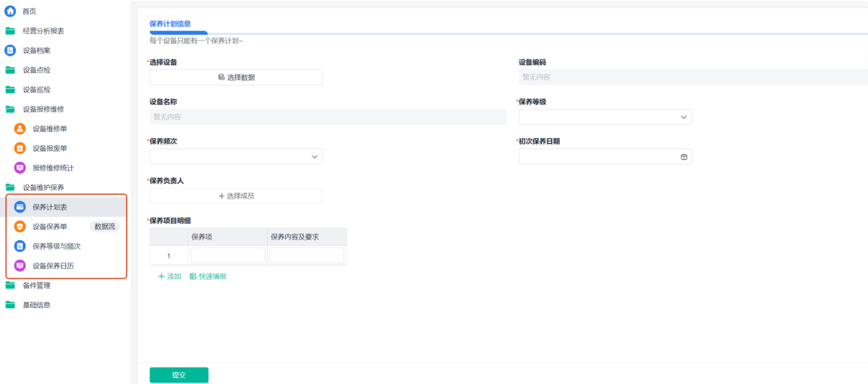This screenshot has height=384, width=868.
Task: Click the folder icon for 设备维护保养
Action: [x=10, y=187]
